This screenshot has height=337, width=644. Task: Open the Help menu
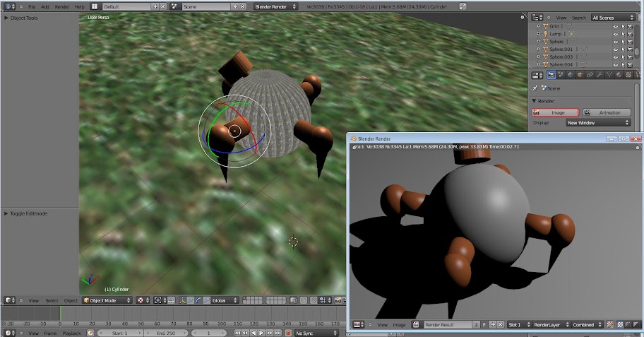80,6
